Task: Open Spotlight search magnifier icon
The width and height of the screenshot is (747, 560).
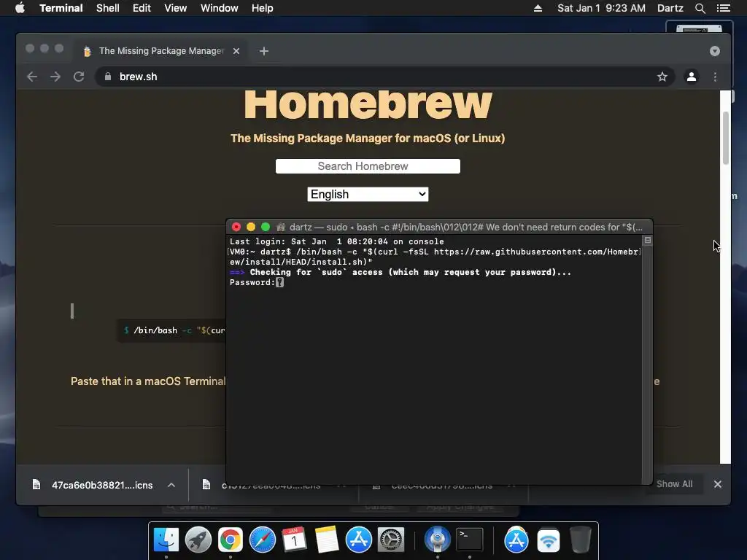Action: tap(700, 8)
